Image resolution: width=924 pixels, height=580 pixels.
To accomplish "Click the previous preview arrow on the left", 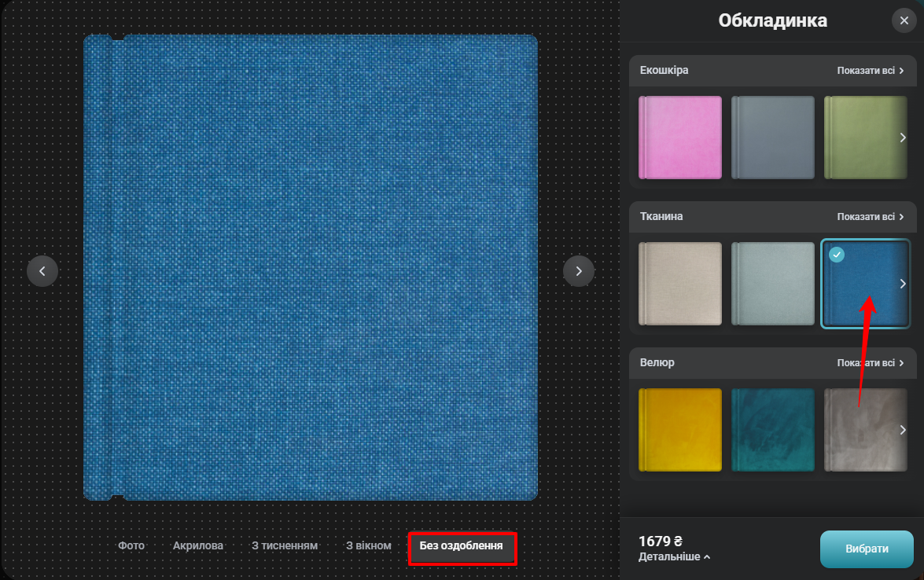I will pyautogui.click(x=42, y=271).
